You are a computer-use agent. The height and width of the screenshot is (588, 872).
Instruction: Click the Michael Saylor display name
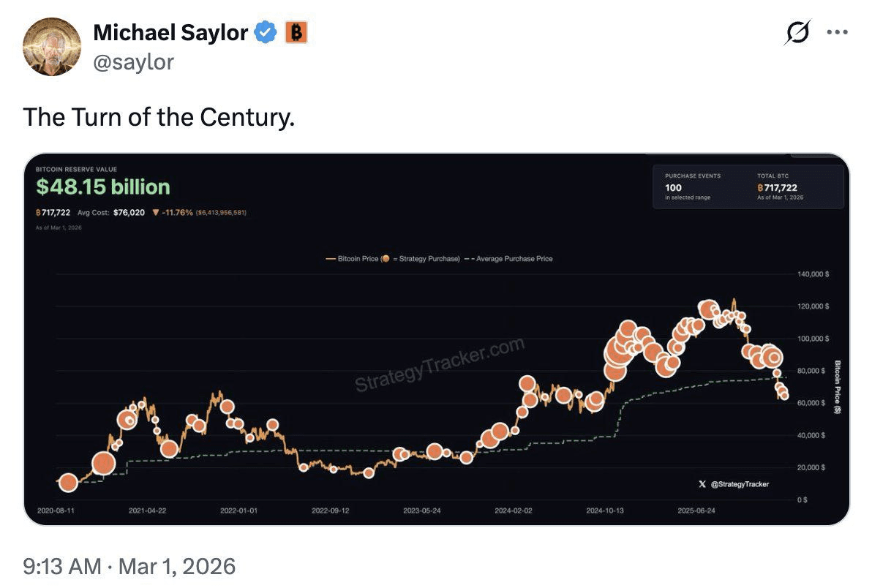(170, 32)
